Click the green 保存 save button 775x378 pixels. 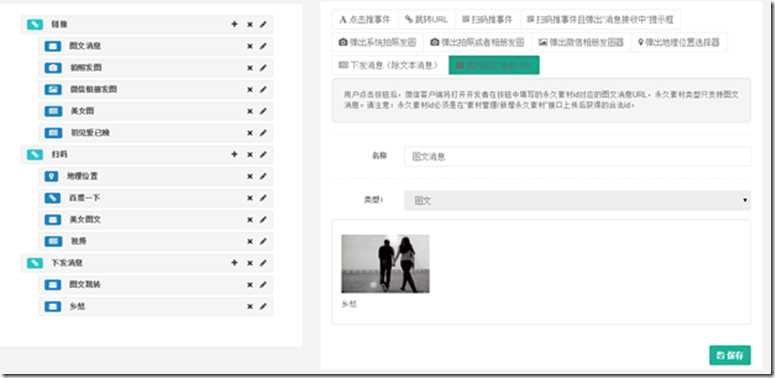(x=730, y=355)
